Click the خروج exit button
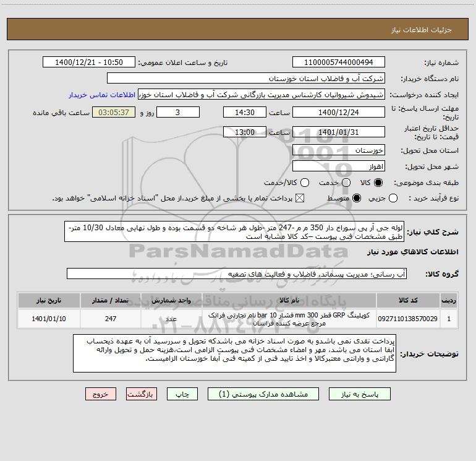This screenshot has width=476, height=461. click(x=101, y=394)
